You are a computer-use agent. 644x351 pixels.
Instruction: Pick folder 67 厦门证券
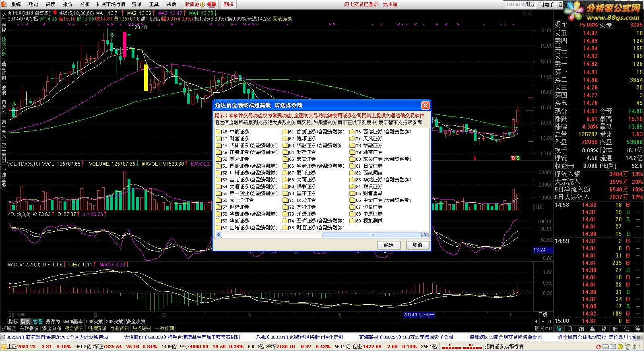point(299,173)
